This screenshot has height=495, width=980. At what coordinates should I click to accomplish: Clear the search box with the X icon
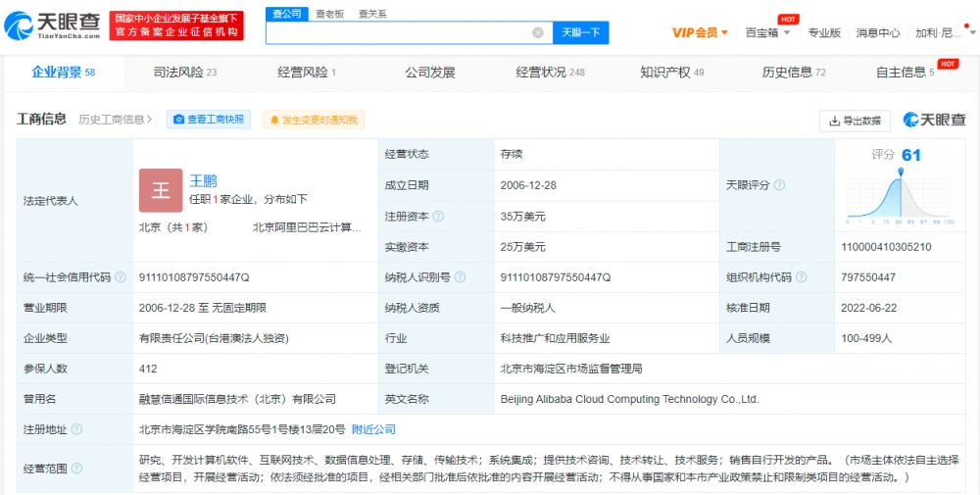537,32
